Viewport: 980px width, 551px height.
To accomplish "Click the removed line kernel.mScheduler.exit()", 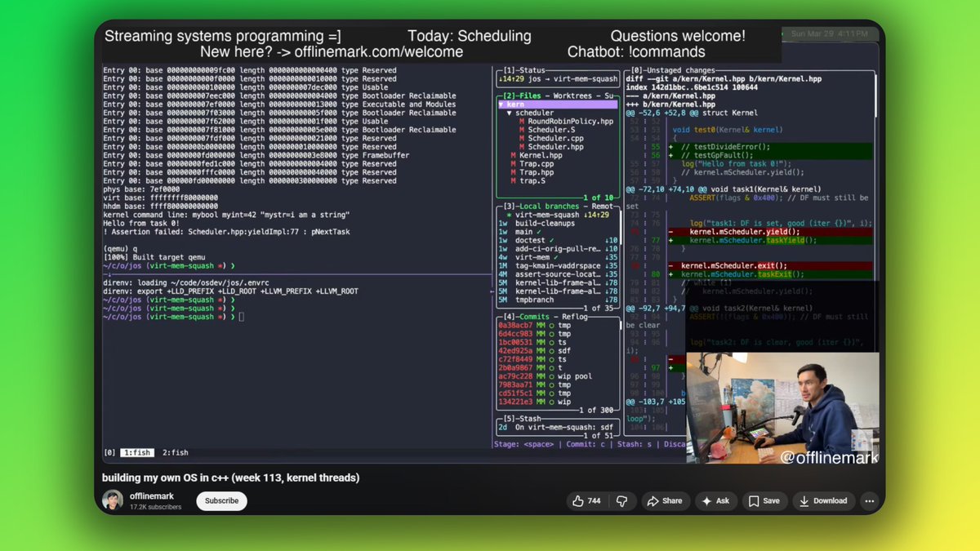I will 770,266.
